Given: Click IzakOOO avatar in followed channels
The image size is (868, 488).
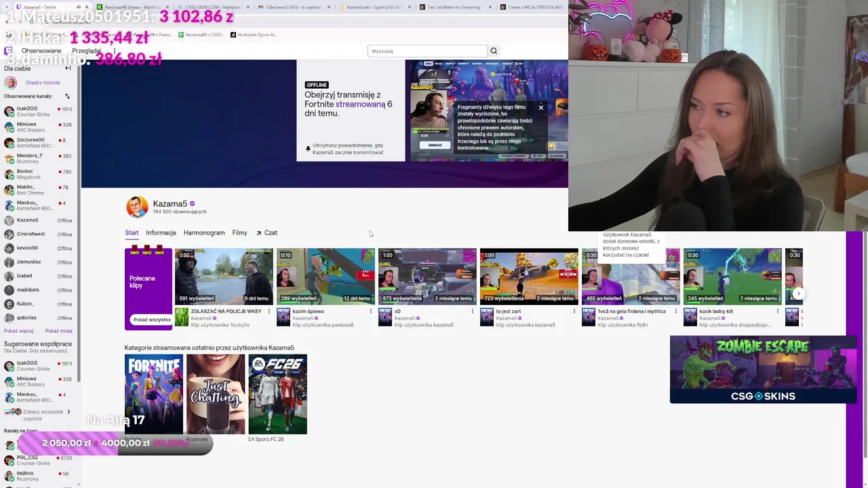Looking at the screenshot, I should pyautogui.click(x=9, y=111).
